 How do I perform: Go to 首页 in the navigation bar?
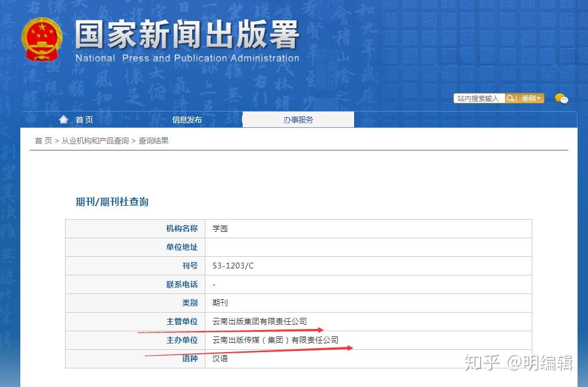click(x=84, y=120)
